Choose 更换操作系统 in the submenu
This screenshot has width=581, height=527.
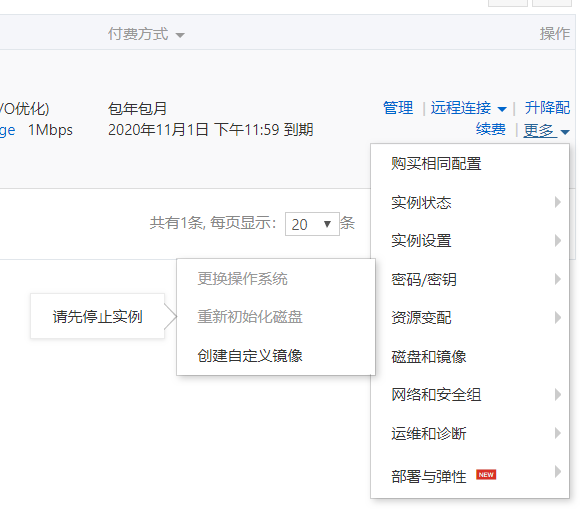tap(276, 279)
